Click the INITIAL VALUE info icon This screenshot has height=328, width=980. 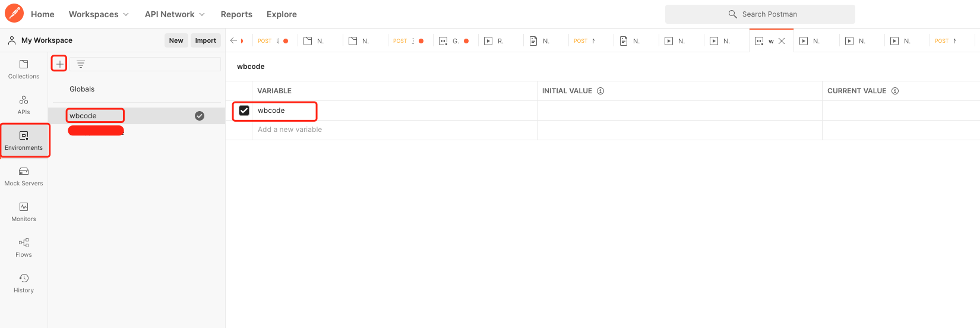600,91
